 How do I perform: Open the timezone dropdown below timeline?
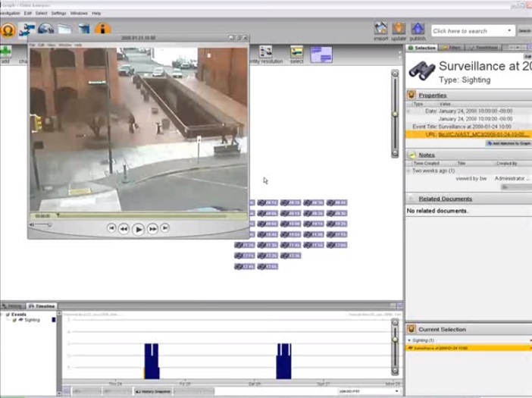396,391
